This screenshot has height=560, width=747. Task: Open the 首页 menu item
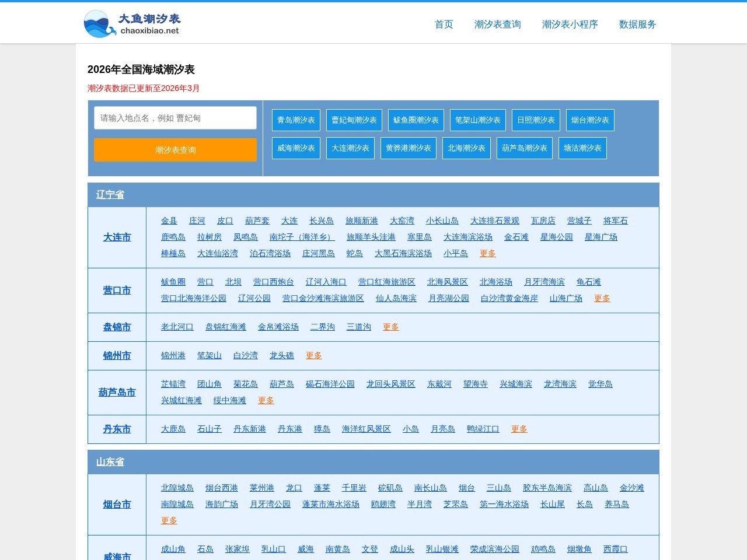click(443, 25)
